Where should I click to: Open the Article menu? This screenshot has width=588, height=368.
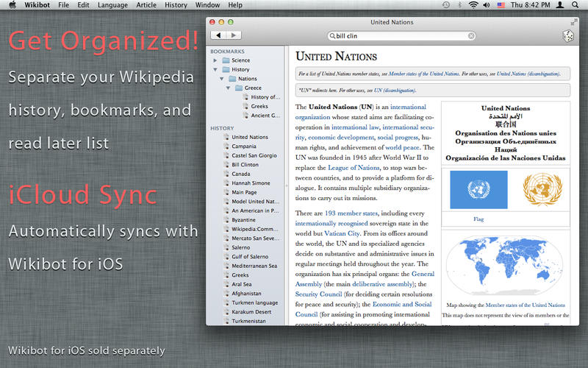click(146, 5)
